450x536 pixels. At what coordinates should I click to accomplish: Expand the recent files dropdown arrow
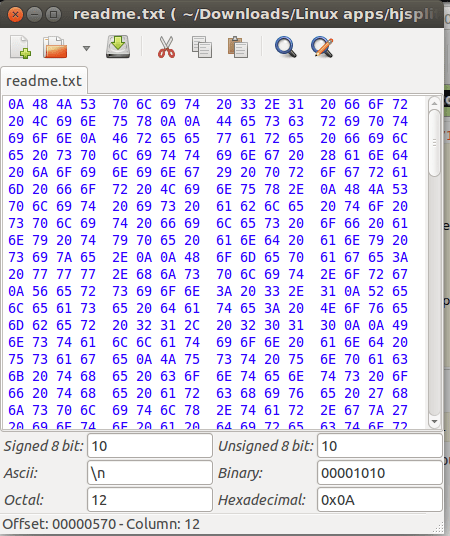tap(87, 48)
